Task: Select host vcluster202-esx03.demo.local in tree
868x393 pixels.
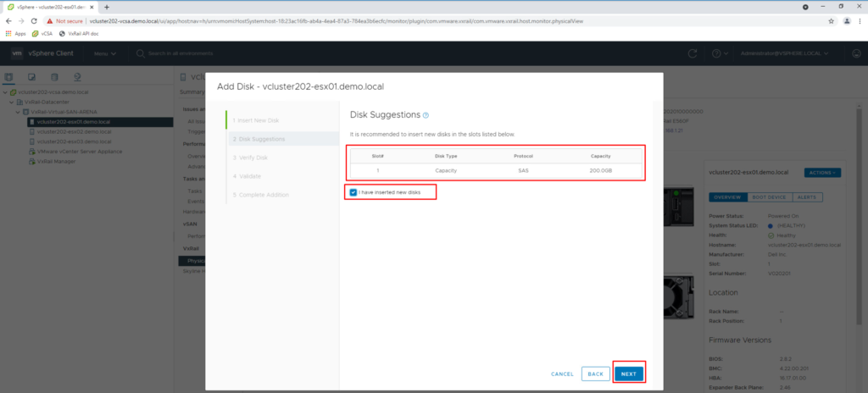Action: (x=74, y=141)
